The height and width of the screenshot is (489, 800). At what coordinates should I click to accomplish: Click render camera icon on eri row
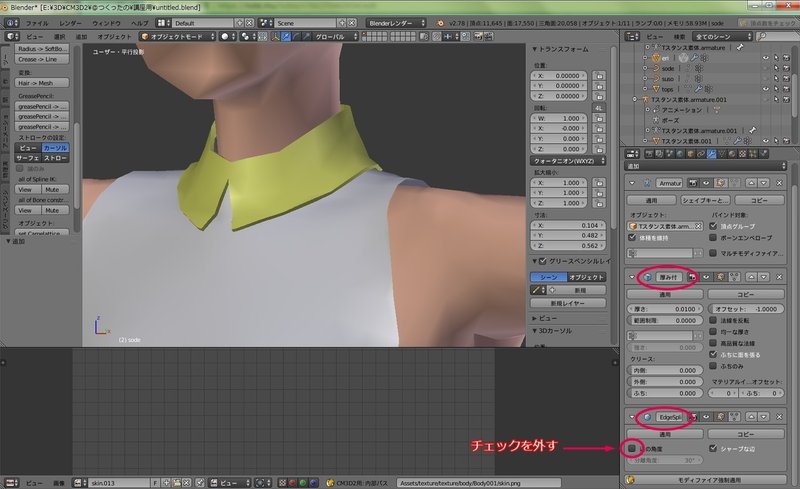[786, 58]
